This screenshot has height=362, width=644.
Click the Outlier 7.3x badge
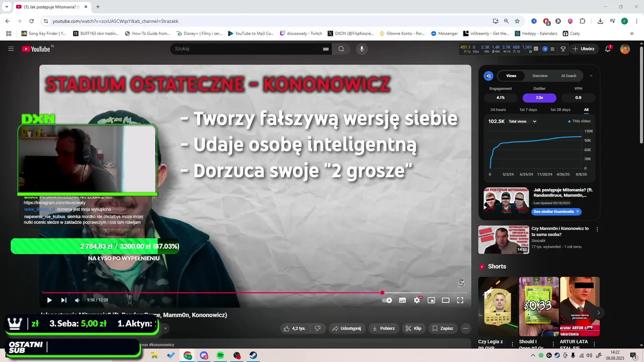coord(539,98)
